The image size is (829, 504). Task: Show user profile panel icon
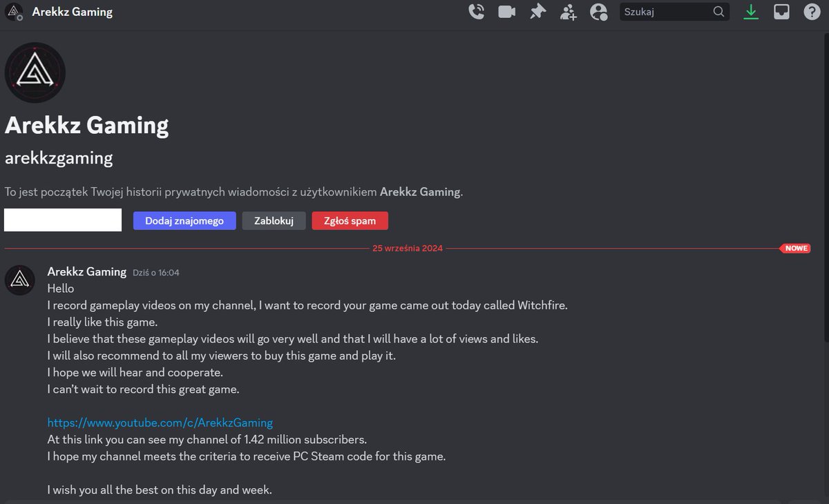click(x=599, y=12)
